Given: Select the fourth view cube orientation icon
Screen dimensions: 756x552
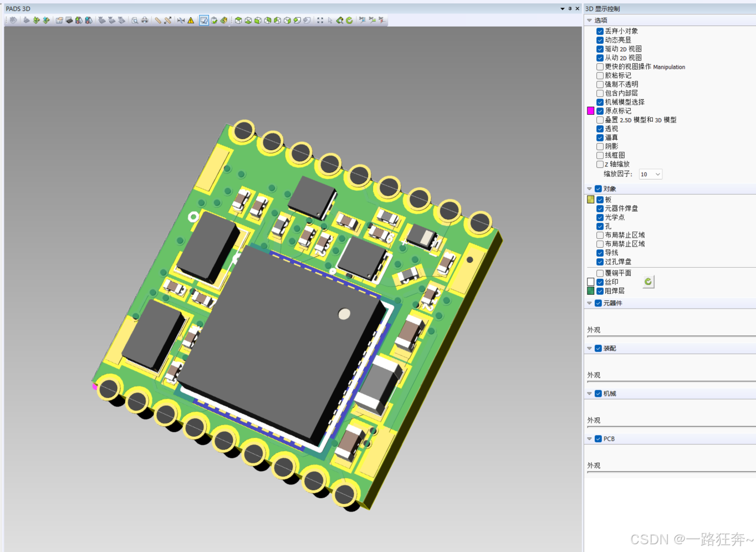Looking at the screenshot, I should (267, 20).
